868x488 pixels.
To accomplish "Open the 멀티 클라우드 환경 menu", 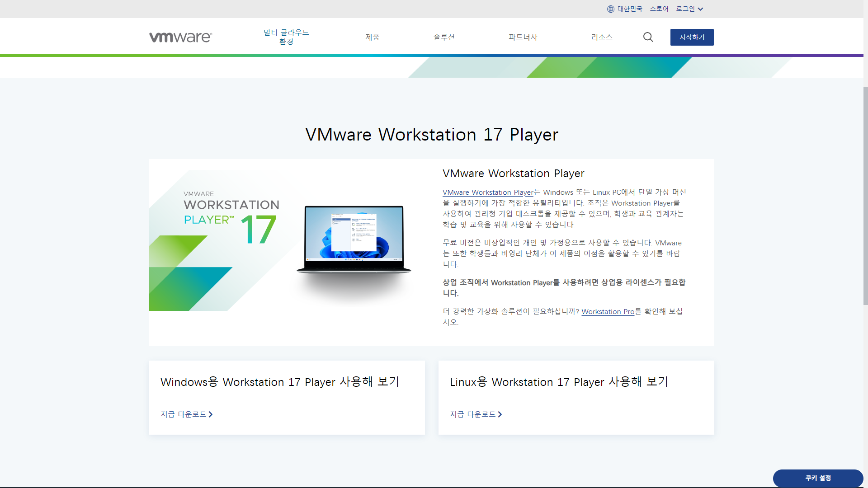I will click(x=286, y=37).
